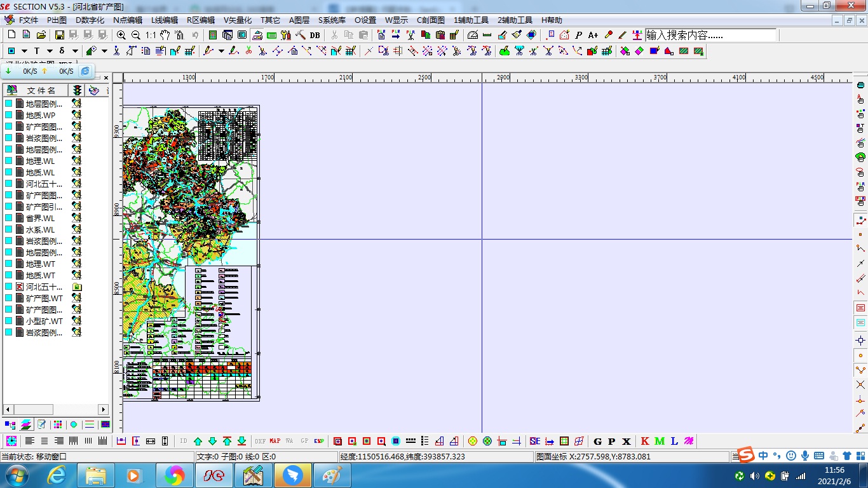Open the F文件 menu
Viewport: 868px width, 488px height.
tap(29, 20)
